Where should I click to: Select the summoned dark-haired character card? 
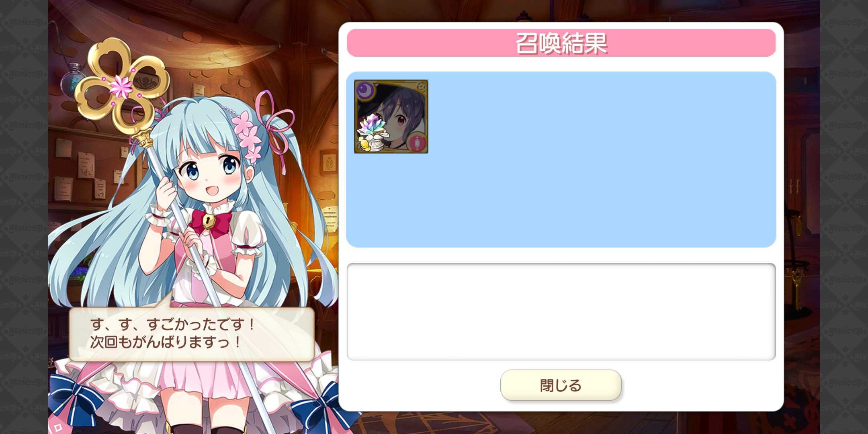(391, 117)
